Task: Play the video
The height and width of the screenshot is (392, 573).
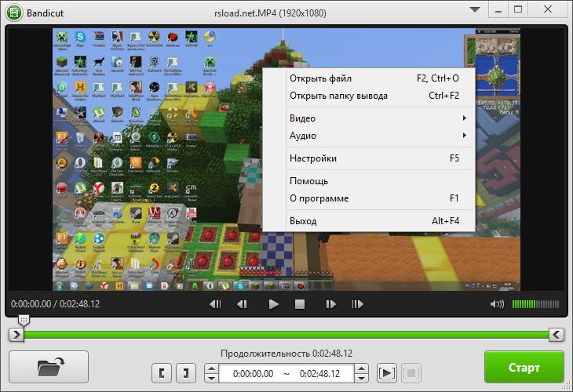Action: pos(273,304)
